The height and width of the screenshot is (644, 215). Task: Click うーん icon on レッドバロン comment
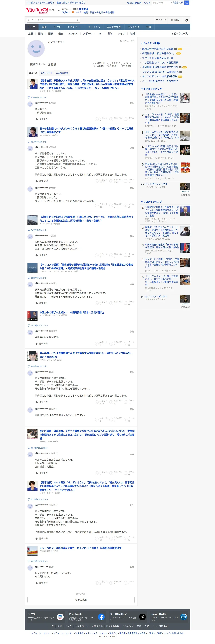tap(126, 583)
